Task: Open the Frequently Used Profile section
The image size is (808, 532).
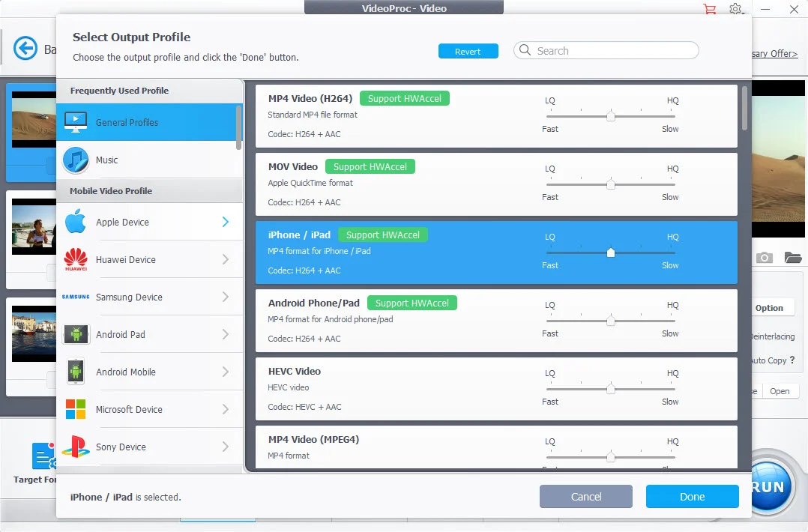Action: (120, 90)
